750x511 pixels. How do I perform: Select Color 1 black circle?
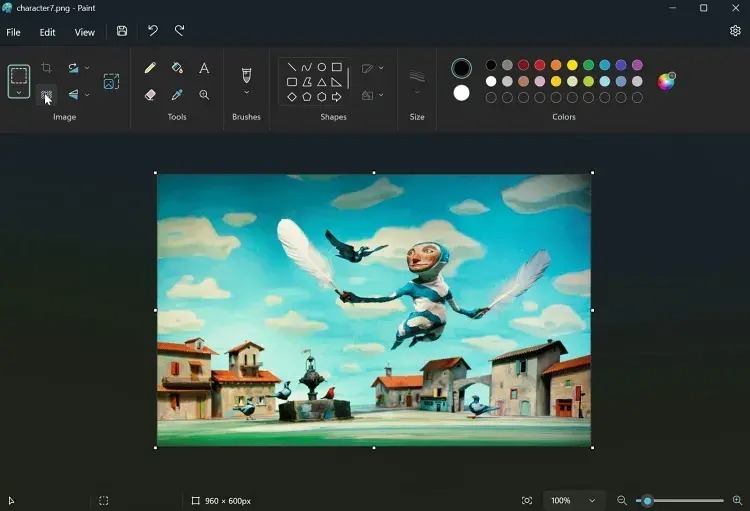click(461, 68)
